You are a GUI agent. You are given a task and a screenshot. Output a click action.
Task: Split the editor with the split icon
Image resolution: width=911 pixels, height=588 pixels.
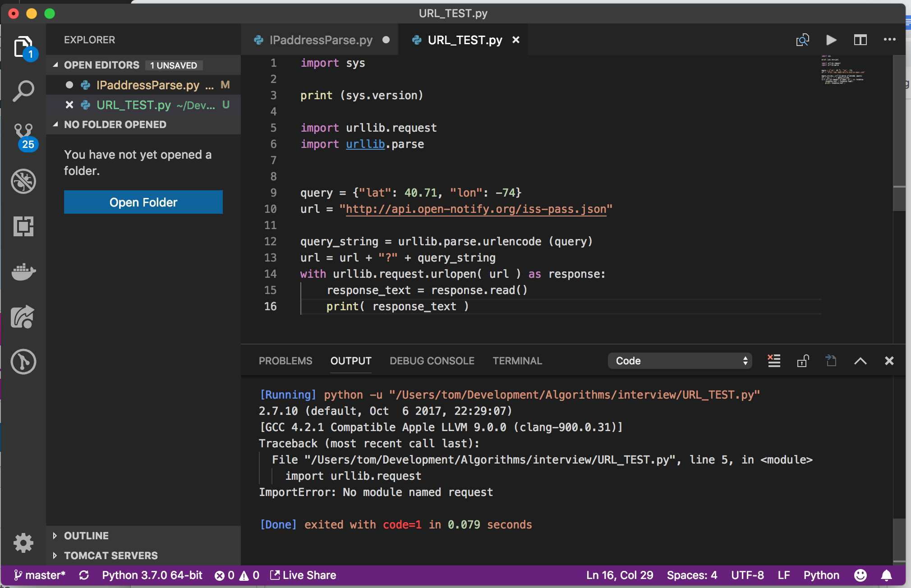(x=860, y=40)
